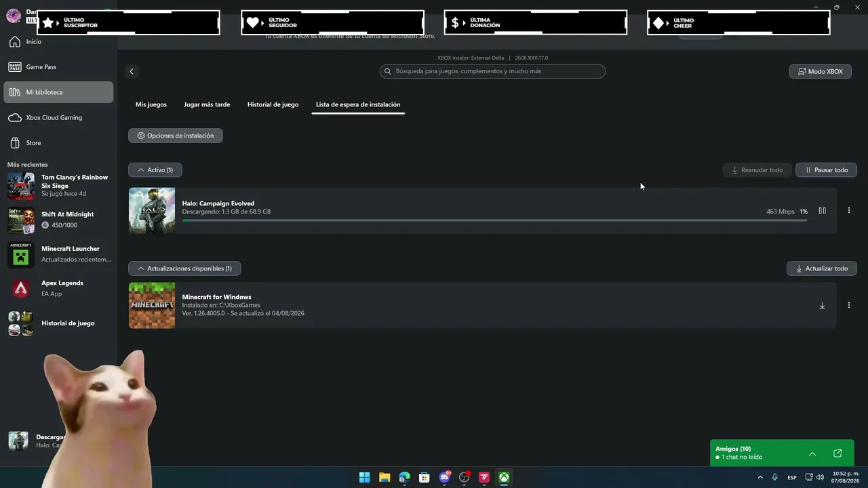Collapse the Activo (1) section
This screenshot has height=488, width=868.
(155, 170)
